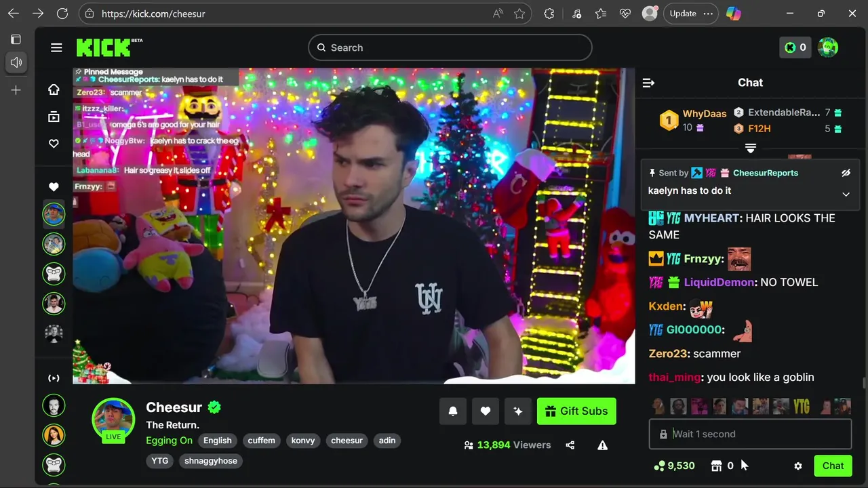Open browser tab actions menu
Image resolution: width=868 pixels, height=488 pixels.
click(x=16, y=39)
